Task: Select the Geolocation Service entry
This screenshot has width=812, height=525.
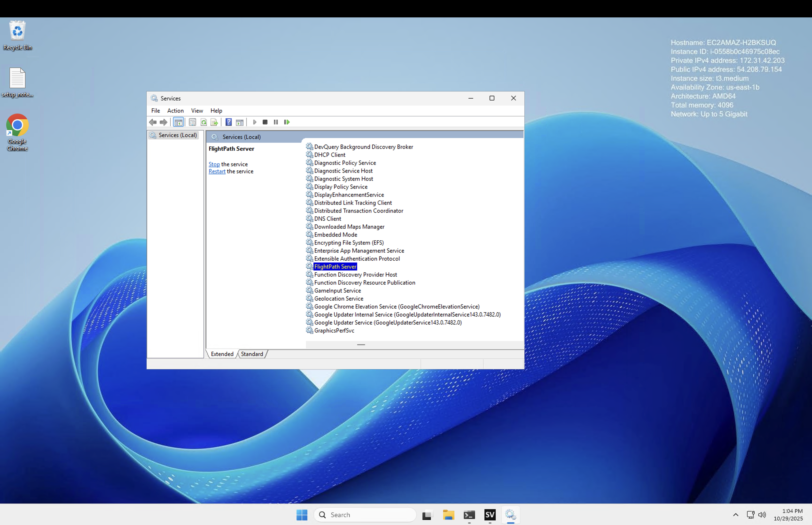Action: (x=338, y=299)
